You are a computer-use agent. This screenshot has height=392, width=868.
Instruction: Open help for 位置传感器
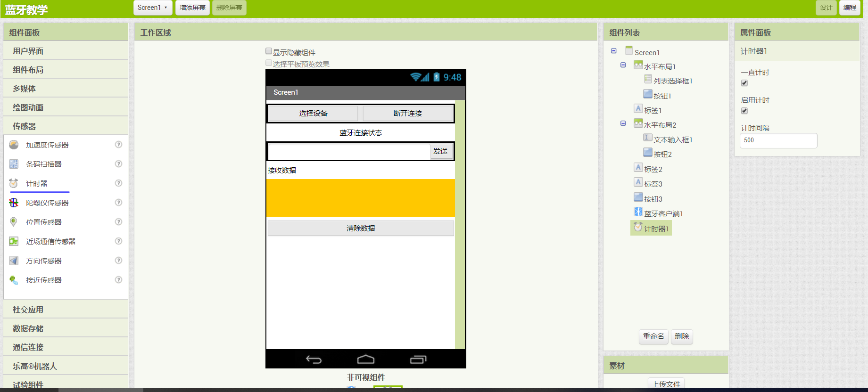[119, 222]
